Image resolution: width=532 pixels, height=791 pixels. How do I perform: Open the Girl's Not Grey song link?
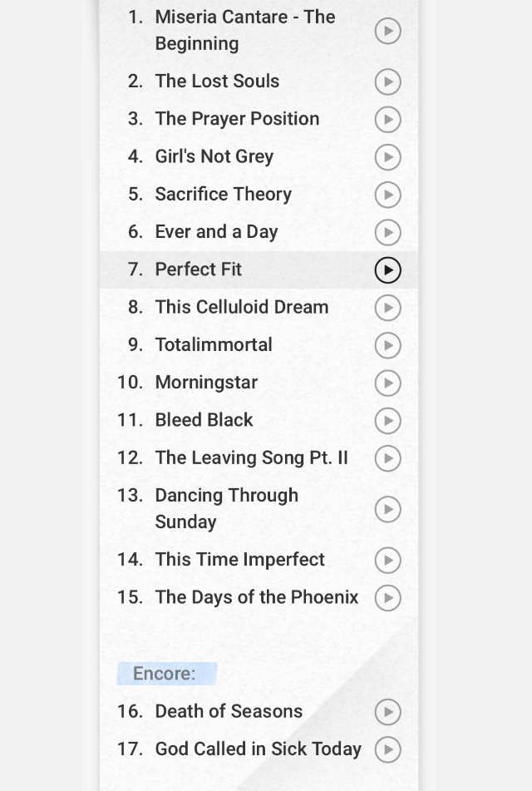(x=214, y=157)
